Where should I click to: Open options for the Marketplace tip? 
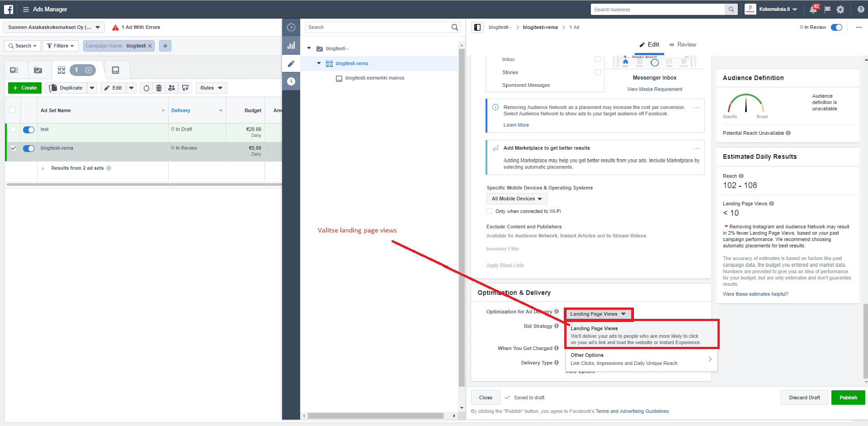pos(696,148)
